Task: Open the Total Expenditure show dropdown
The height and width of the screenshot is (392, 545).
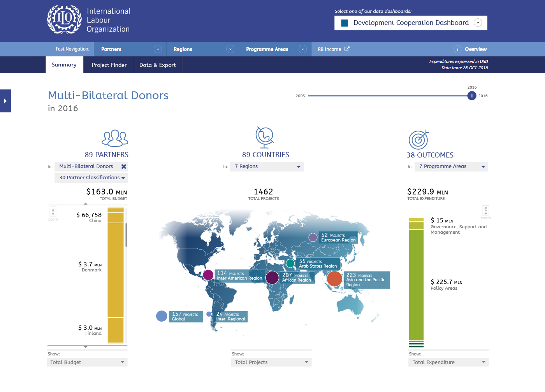Action: [448, 362]
